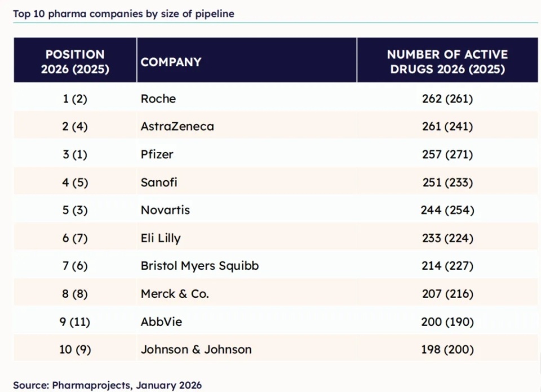Click the Novartis company entry
Image resolution: width=541 pixels, height=392 pixels.
pyautogui.click(x=166, y=210)
